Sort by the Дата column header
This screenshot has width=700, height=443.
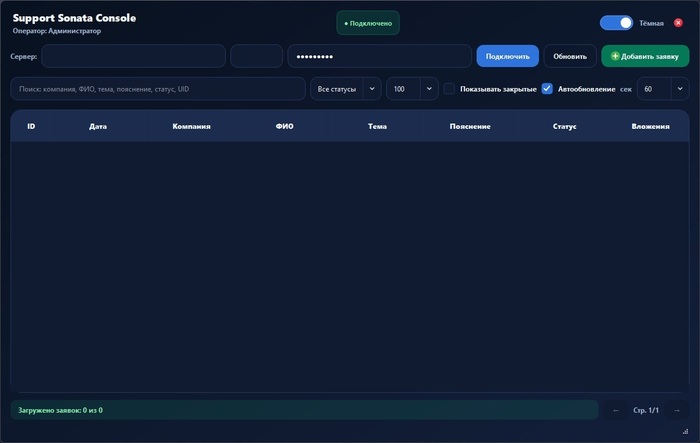click(98, 126)
